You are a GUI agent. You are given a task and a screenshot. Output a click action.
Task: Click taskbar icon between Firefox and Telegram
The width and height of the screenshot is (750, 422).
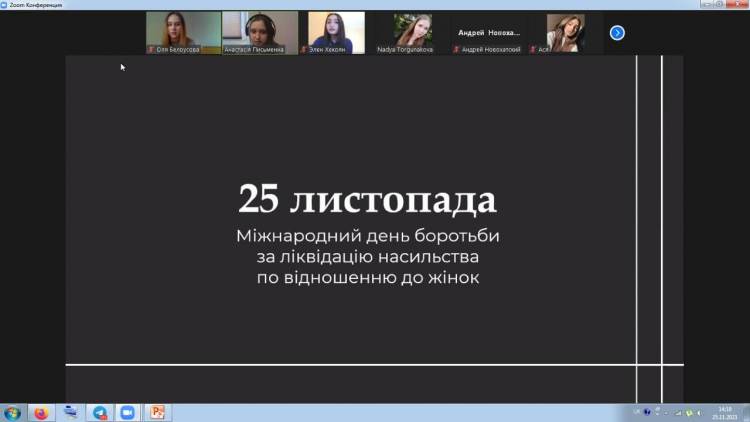click(x=70, y=412)
